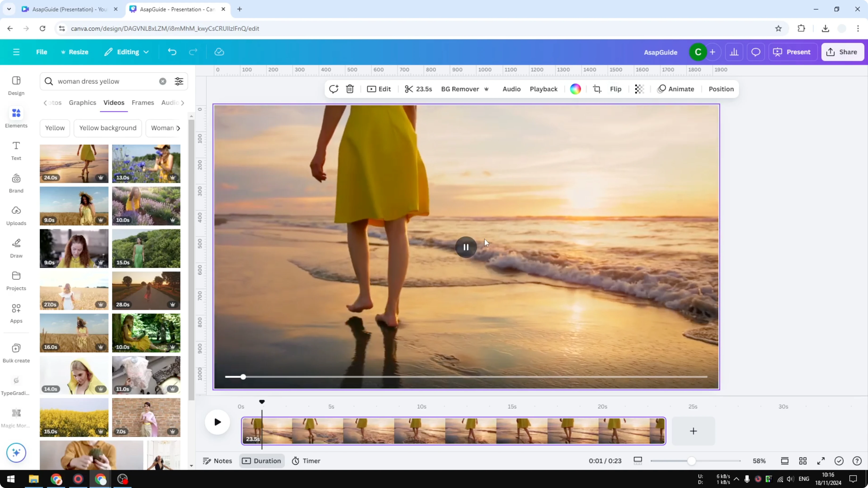Open the File menu
The image size is (868, 488).
pyautogui.click(x=42, y=52)
